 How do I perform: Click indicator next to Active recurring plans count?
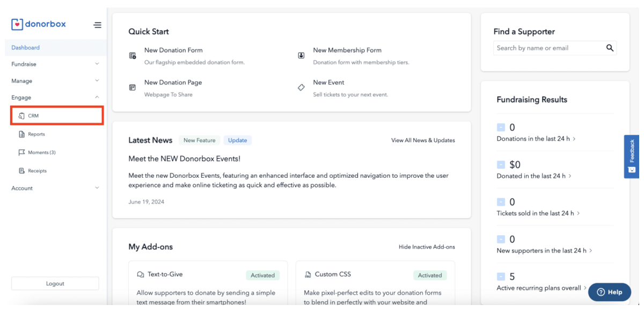(x=501, y=277)
